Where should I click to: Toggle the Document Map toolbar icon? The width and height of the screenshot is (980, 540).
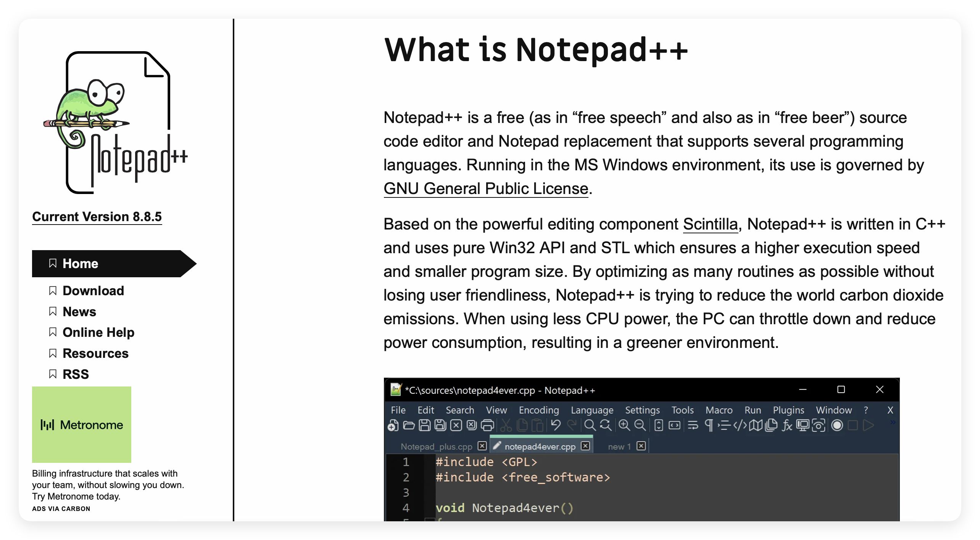(756, 425)
